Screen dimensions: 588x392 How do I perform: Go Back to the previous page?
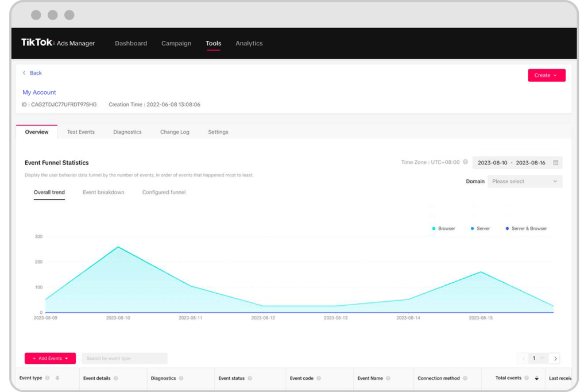point(32,73)
